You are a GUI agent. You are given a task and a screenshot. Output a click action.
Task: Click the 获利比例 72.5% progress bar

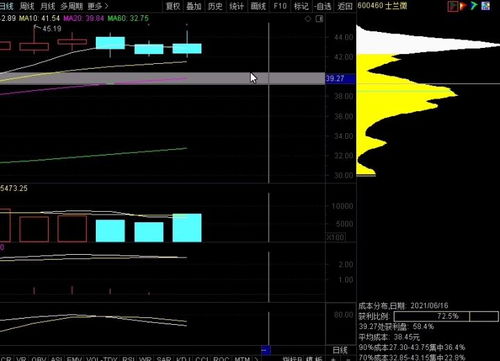pos(446,316)
